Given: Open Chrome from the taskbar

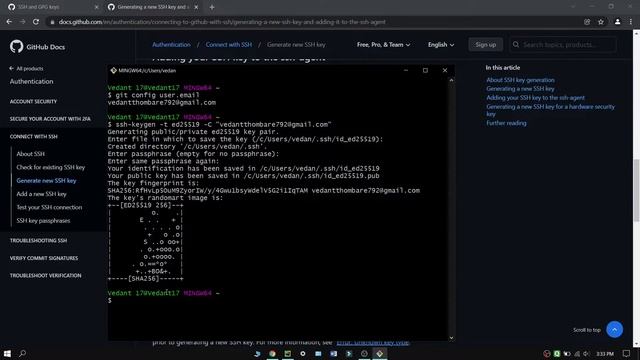Looking at the screenshot, I should [272, 353].
